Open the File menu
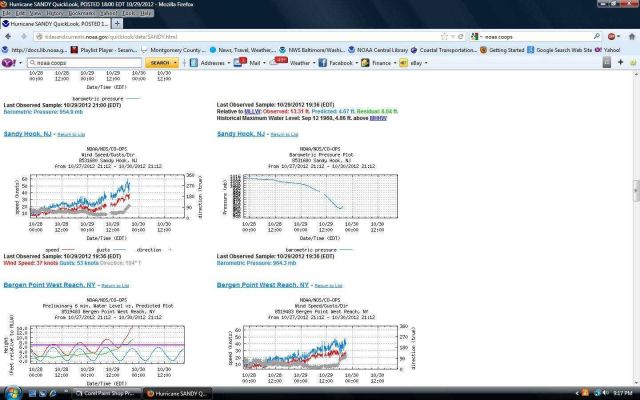640x400 pixels. click(x=8, y=13)
